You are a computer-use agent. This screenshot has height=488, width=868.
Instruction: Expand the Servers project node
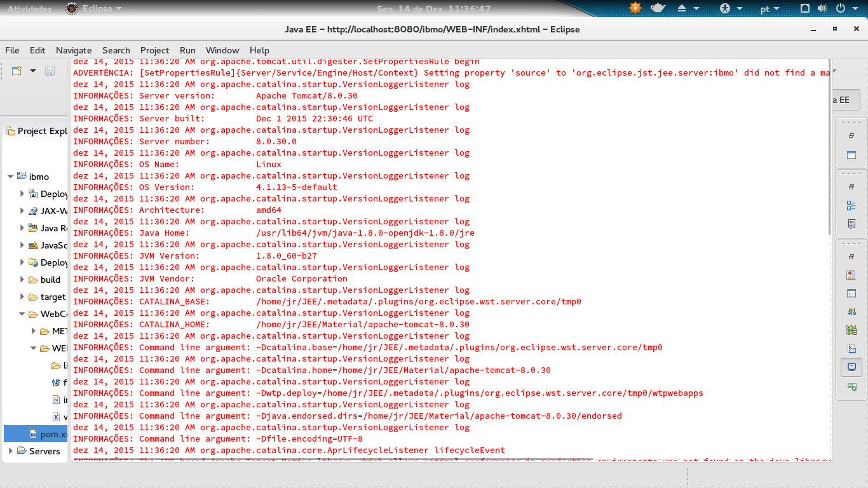tap(11, 451)
